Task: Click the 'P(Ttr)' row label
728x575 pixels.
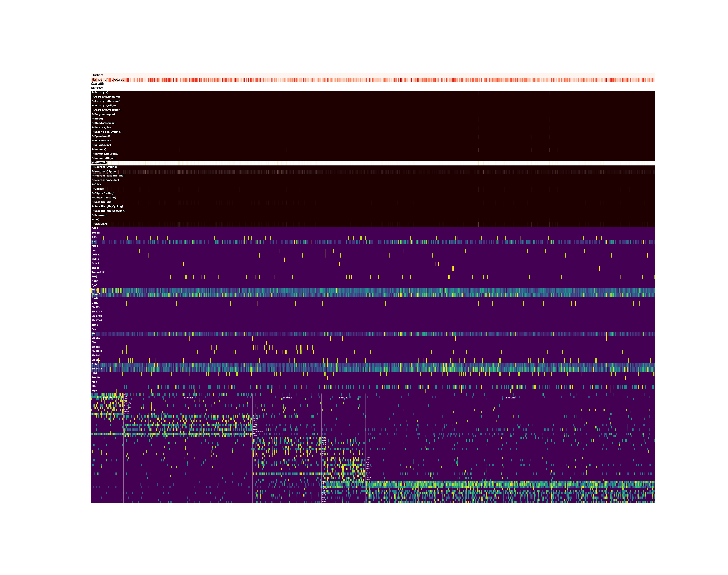Action: tap(95, 219)
